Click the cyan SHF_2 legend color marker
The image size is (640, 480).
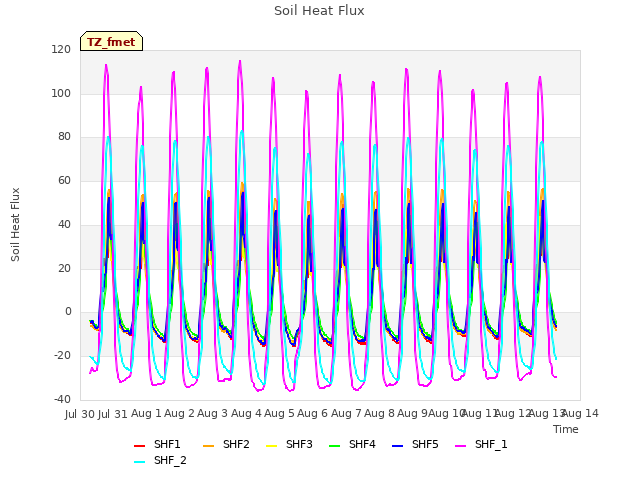coord(140,462)
